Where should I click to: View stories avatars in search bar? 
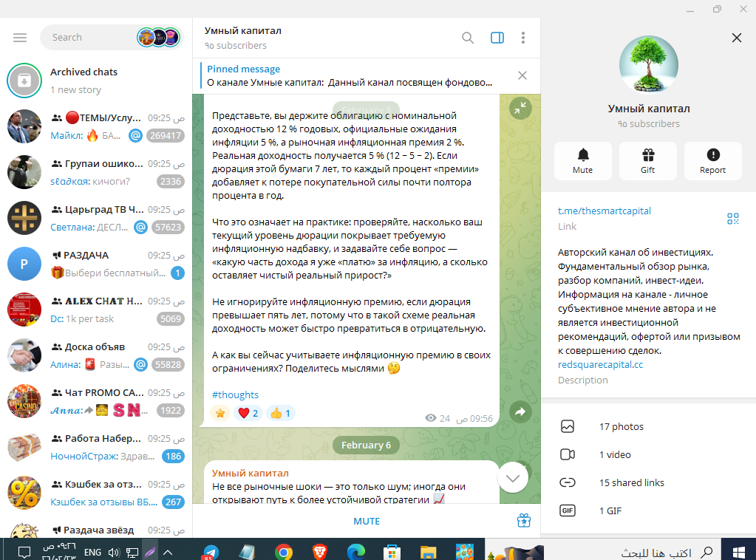159,37
